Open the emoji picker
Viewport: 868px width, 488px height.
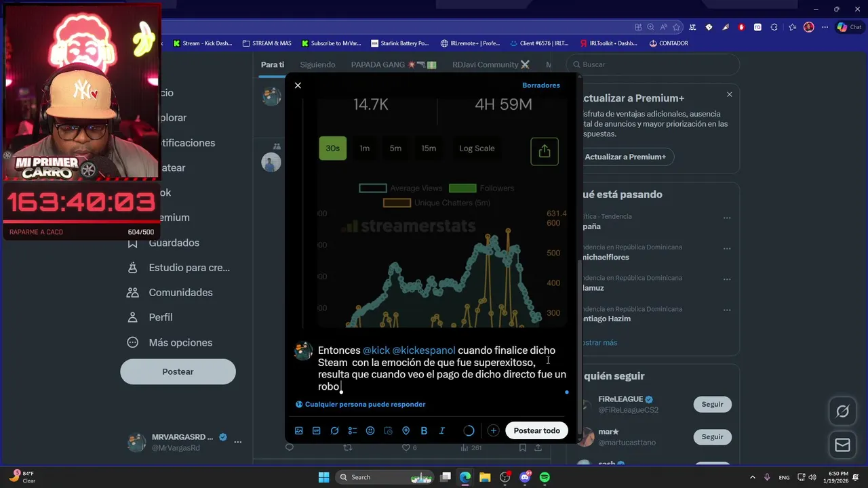(x=370, y=430)
